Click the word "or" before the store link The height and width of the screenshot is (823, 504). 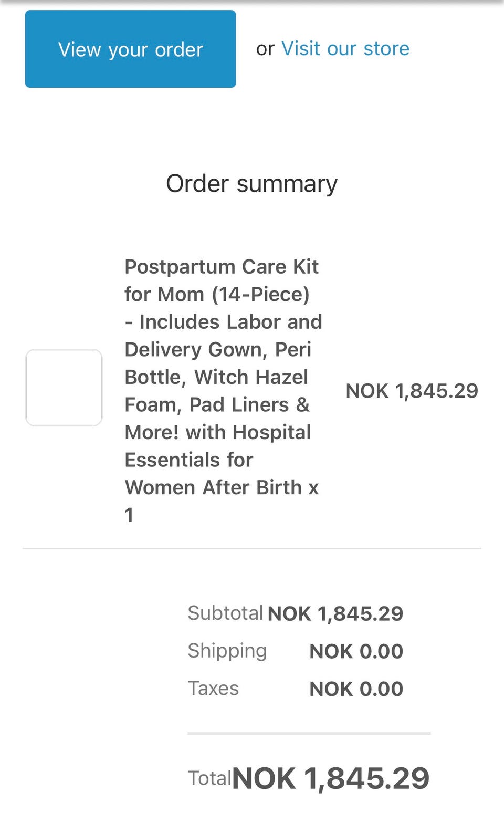click(265, 49)
